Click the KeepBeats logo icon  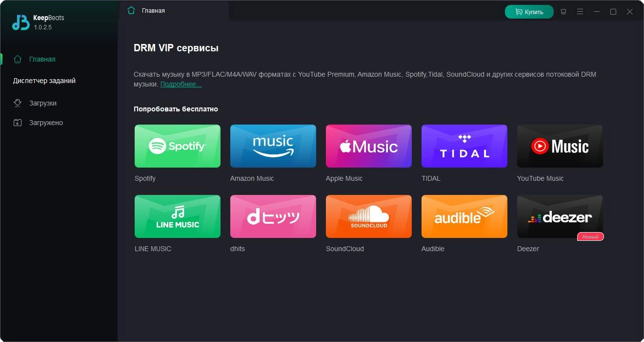(21, 22)
